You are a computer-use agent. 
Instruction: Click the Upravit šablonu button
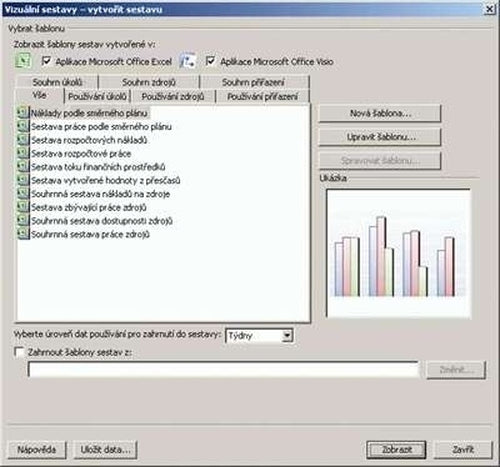[380, 137]
